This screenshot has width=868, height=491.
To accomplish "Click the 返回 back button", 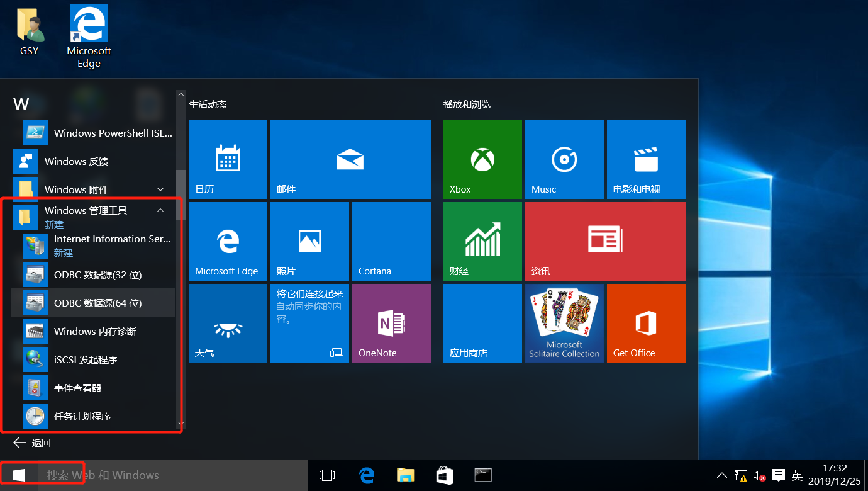I will [33, 443].
